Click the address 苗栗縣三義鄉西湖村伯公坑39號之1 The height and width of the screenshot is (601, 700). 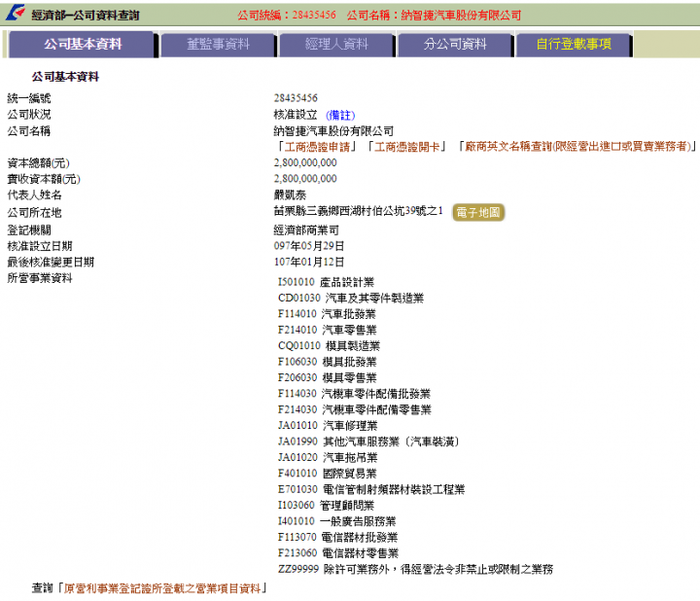358,211
